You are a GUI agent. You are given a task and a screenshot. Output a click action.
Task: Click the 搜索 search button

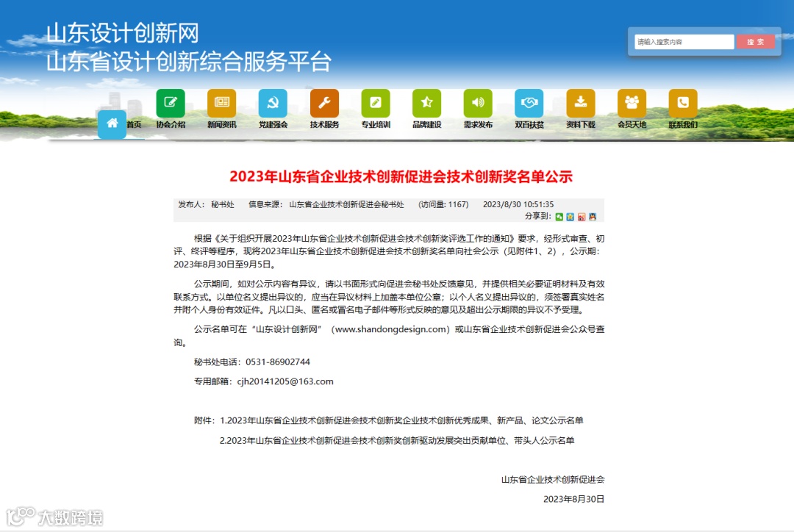pyautogui.click(x=756, y=41)
